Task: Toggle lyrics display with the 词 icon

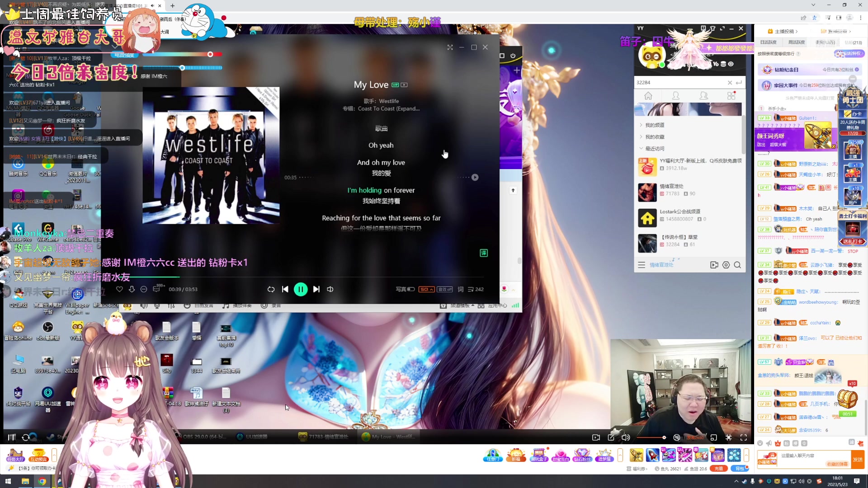Action: tap(460, 289)
